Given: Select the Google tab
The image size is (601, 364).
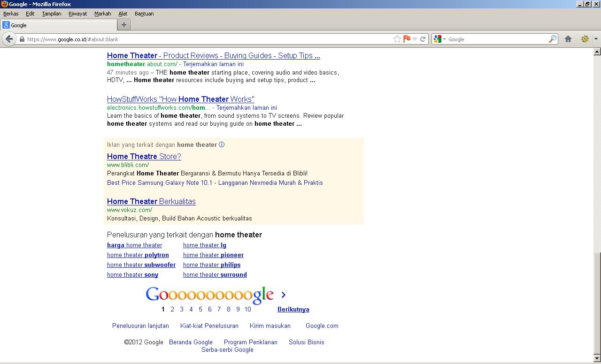Looking at the screenshot, I should (x=59, y=25).
